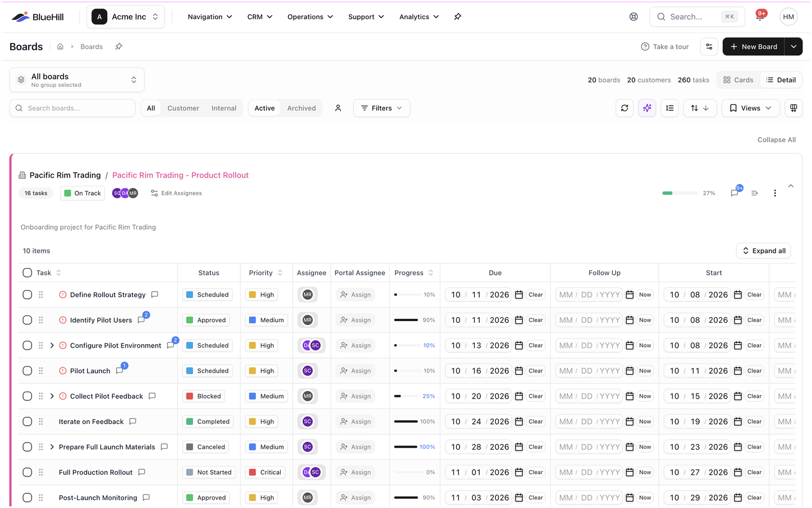The width and height of the screenshot is (812, 508).
Task: Switch to the Archived tab
Action: coord(302,108)
